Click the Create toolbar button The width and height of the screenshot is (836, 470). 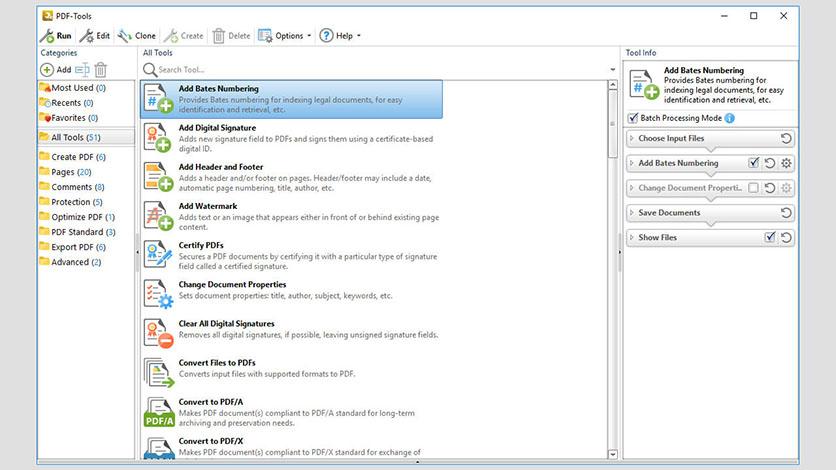pyautogui.click(x=183, y=36)
